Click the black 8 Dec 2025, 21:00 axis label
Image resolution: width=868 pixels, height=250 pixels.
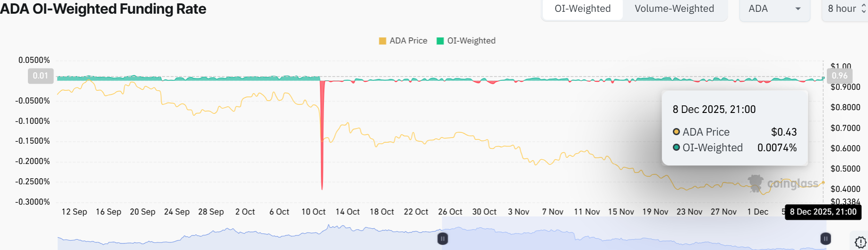pos(823,212)
